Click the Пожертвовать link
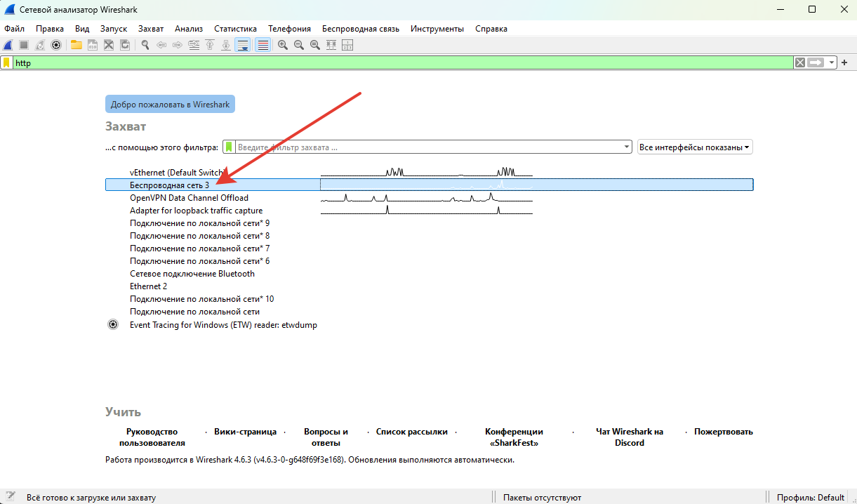The height and width of the screenshot is (504, 857). tap(724, 432)
